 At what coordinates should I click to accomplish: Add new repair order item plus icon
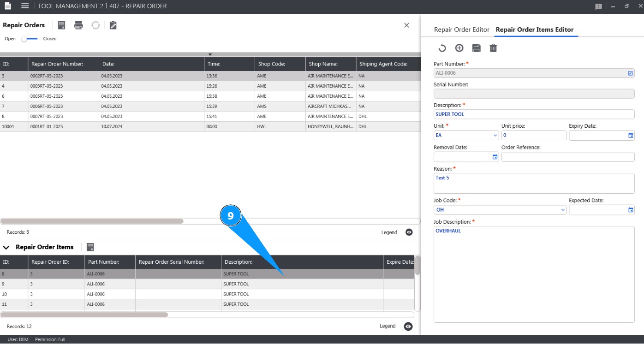[459, 48]
